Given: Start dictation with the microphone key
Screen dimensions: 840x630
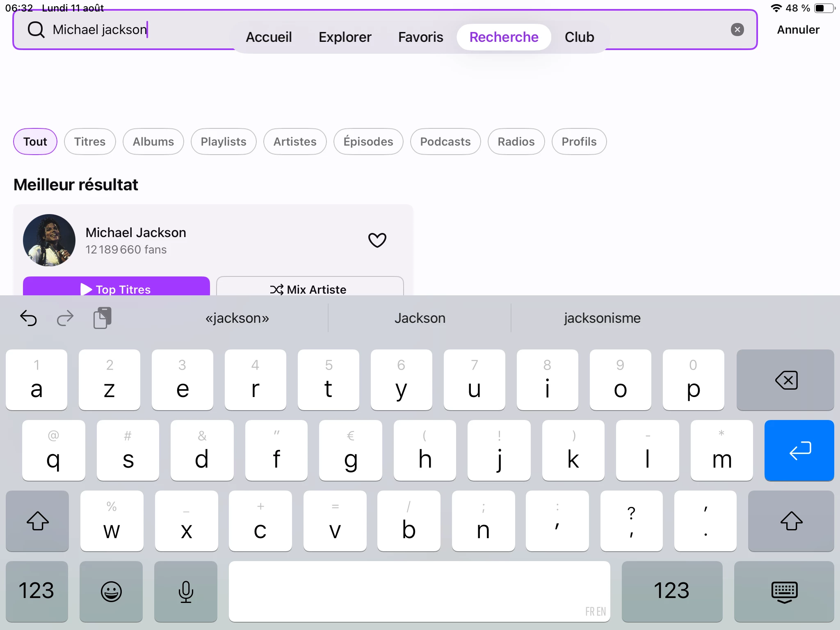Looking at the screenshot, I should (x=186, y=591).
